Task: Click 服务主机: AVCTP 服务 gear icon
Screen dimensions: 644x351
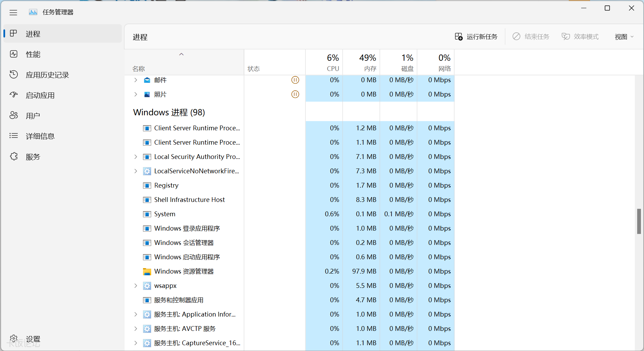Action: click(x=147, y=329)
